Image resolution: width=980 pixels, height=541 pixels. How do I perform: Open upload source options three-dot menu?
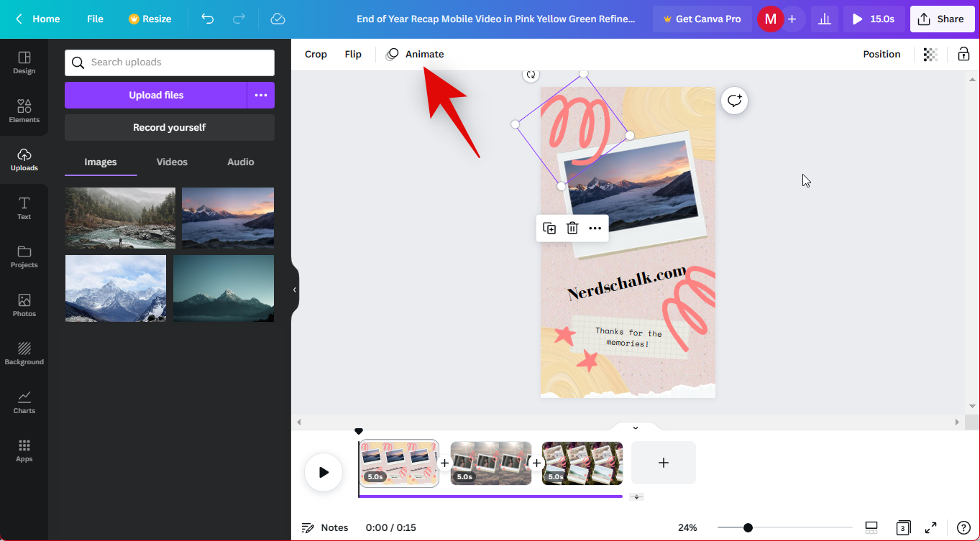pos(261,95)
